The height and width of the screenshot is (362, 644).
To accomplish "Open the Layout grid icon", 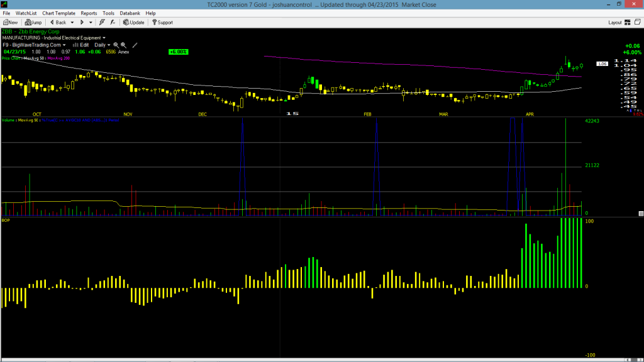I will point(628,23).
